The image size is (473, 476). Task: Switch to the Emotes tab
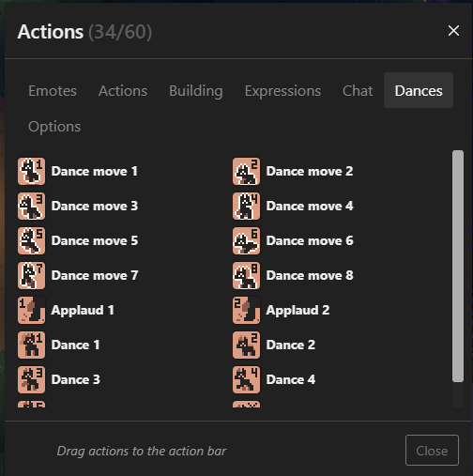coord(53,91)
